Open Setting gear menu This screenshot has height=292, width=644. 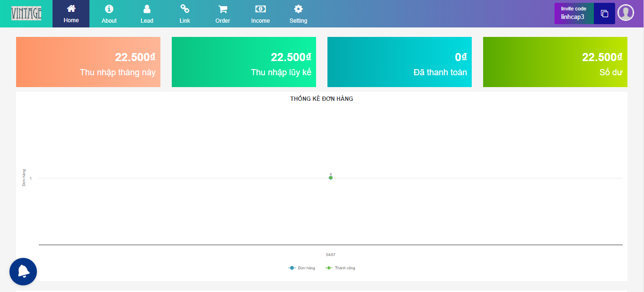coord(298,14)
